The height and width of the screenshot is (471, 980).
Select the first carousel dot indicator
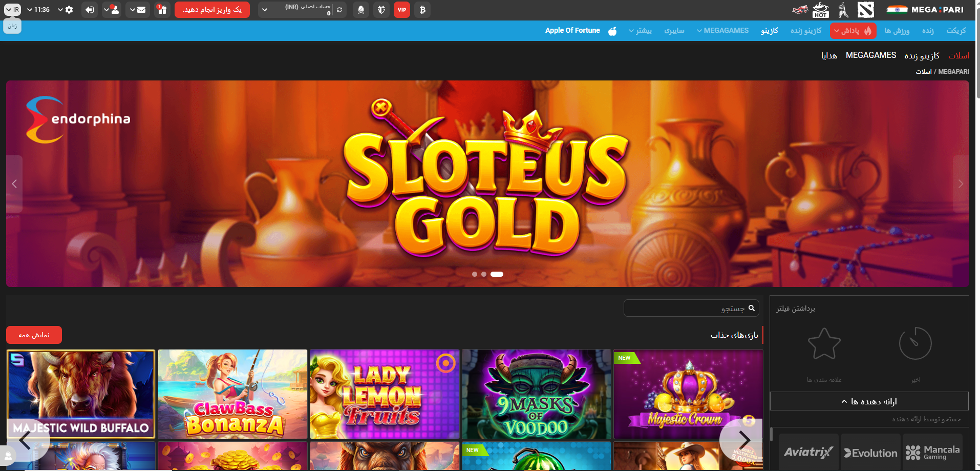tap(475, 274)
